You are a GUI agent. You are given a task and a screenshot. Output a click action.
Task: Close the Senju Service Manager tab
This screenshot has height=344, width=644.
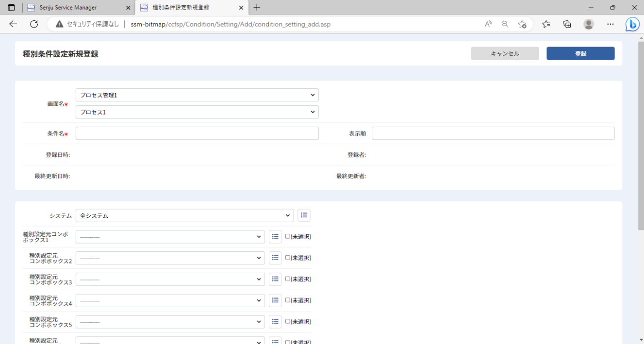click(x=128, y=8)
